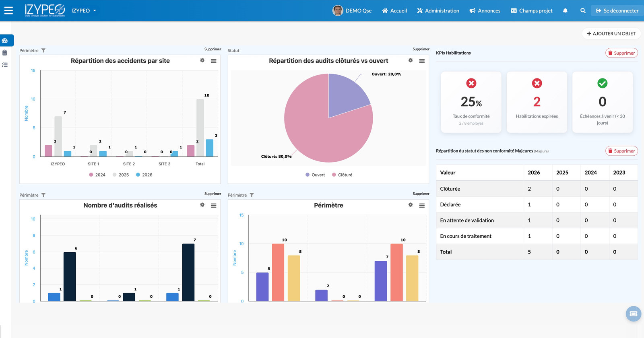The image size is (644, 338).
Task: Open export menu of audits clôturés chart
Action: [422, 61]
